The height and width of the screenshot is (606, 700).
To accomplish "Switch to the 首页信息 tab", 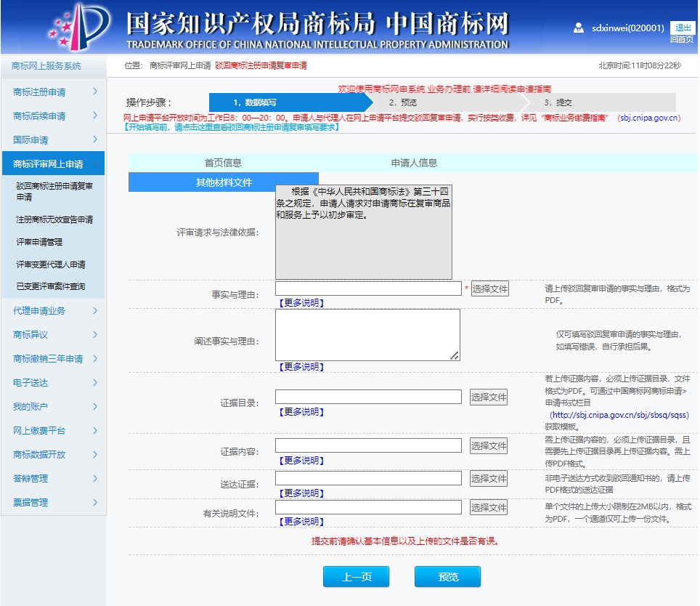I will [x=223, y=163].
